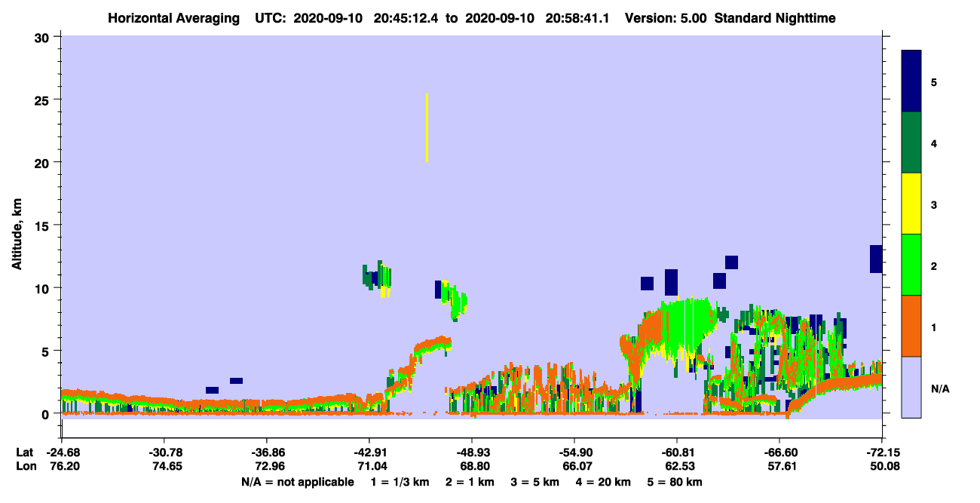980x503 pixels.
Task: Click the dark blue block at far right edge
Action: (x=876, y=259)
